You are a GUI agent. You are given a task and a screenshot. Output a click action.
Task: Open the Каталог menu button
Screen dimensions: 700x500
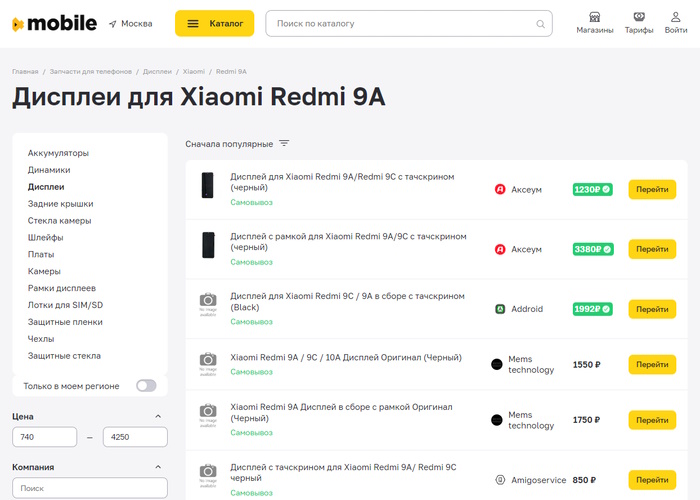(x=214, y=23)
